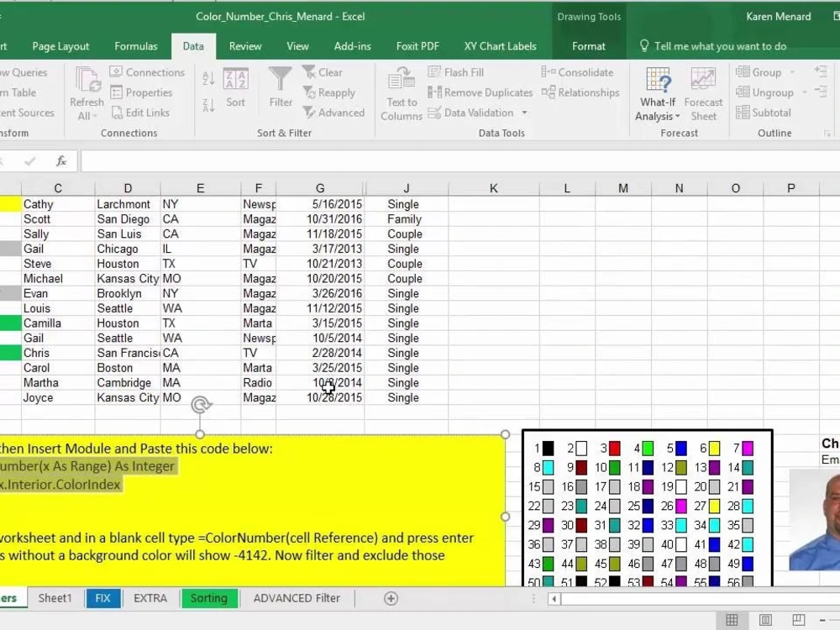The height and width of the screenshot is (630, 840).
Task: Expand the Data Validation dropdown arrow
Action: (x=524, y=113)
